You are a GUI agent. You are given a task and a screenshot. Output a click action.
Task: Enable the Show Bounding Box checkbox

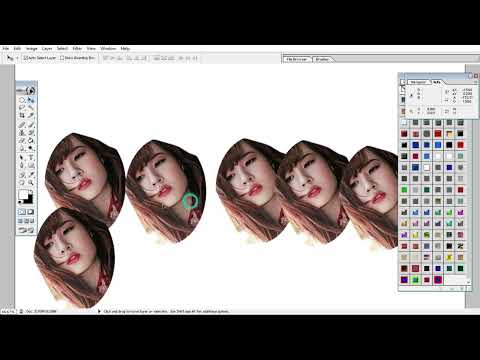(62, 58)
